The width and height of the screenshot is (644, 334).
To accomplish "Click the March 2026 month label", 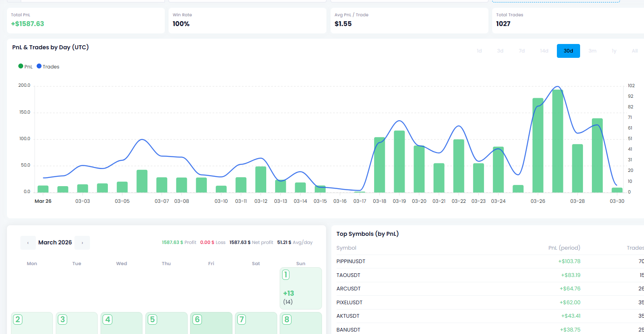I will coord(55,242).
